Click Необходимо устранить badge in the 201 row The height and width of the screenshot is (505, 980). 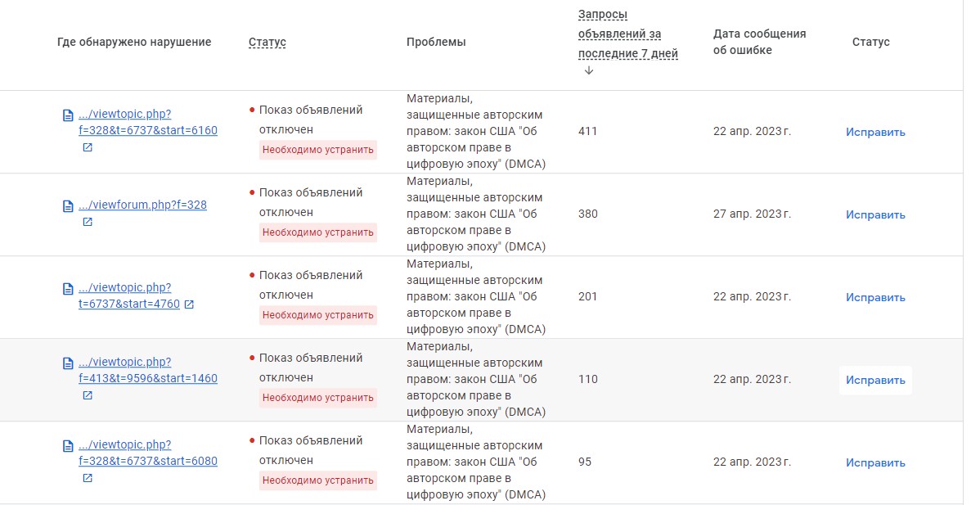(x=318, y=315)
